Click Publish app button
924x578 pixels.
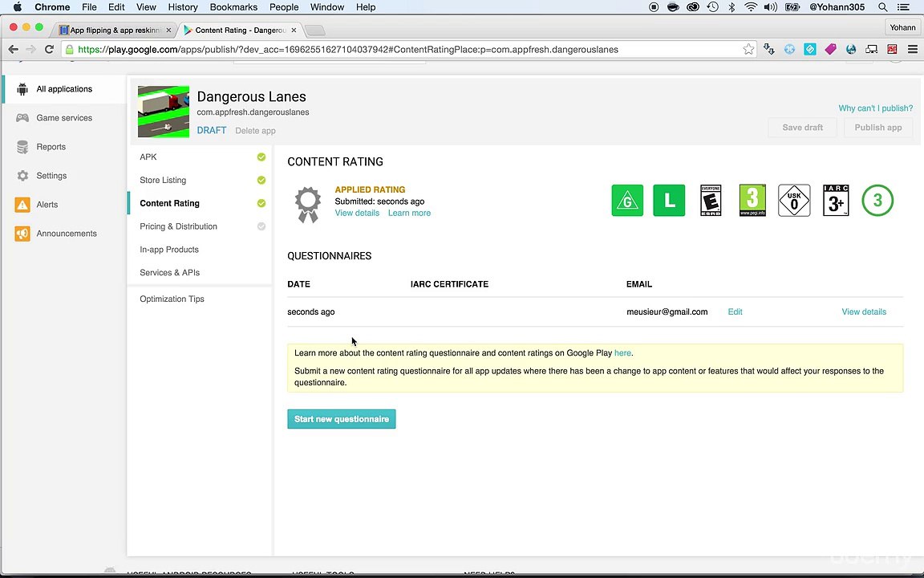click(878, 128)
